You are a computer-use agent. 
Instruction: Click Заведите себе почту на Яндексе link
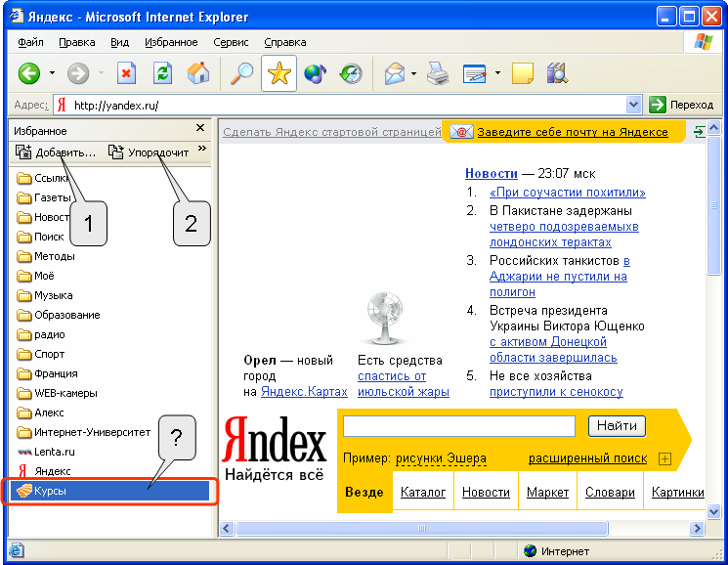click(x=573, y=132)
